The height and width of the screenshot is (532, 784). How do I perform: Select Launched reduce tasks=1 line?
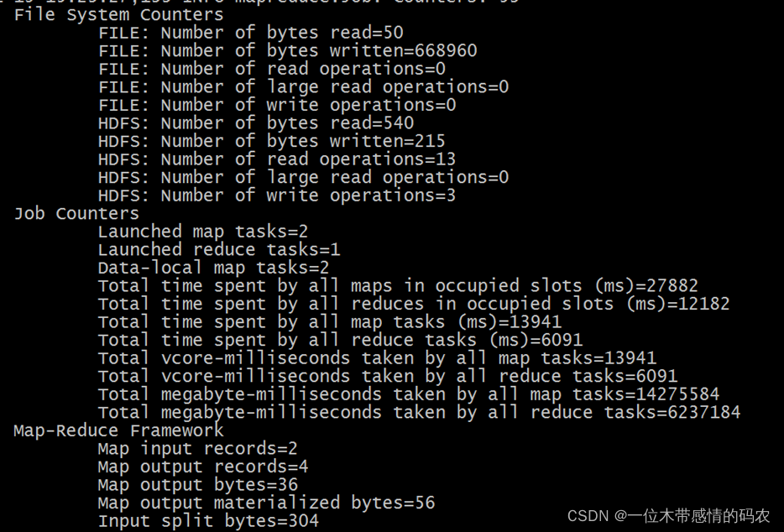pos(219,249)
